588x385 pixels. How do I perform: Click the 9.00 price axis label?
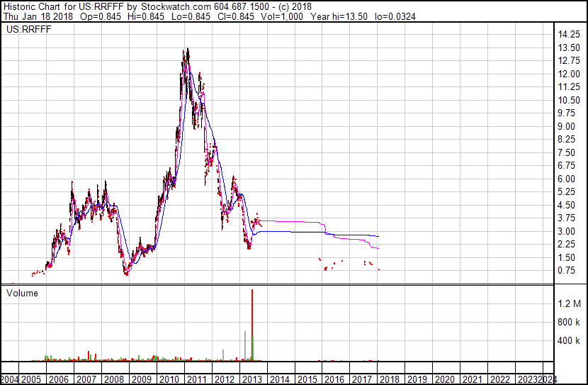coord(566,126)
